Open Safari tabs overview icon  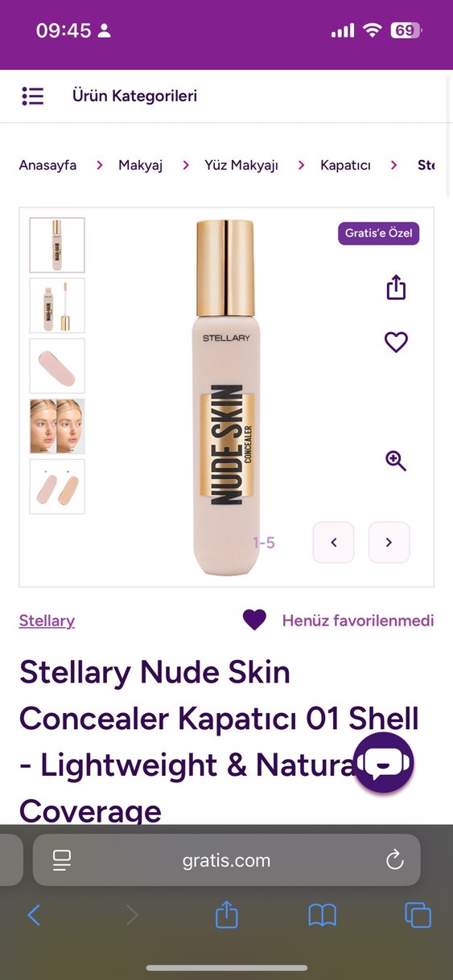418,915
